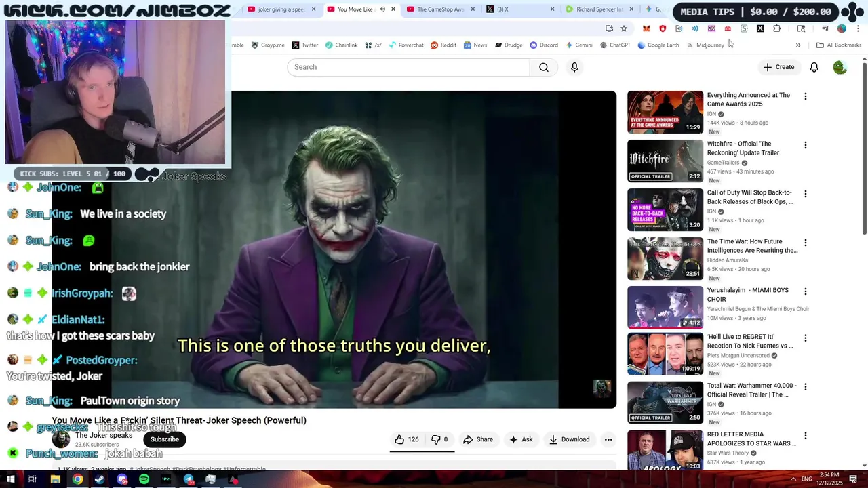The width and height of the screenshot is (868, 488).
Task: Open Everything Announced at The Game Awards 2025
Action: pos(748,100)
